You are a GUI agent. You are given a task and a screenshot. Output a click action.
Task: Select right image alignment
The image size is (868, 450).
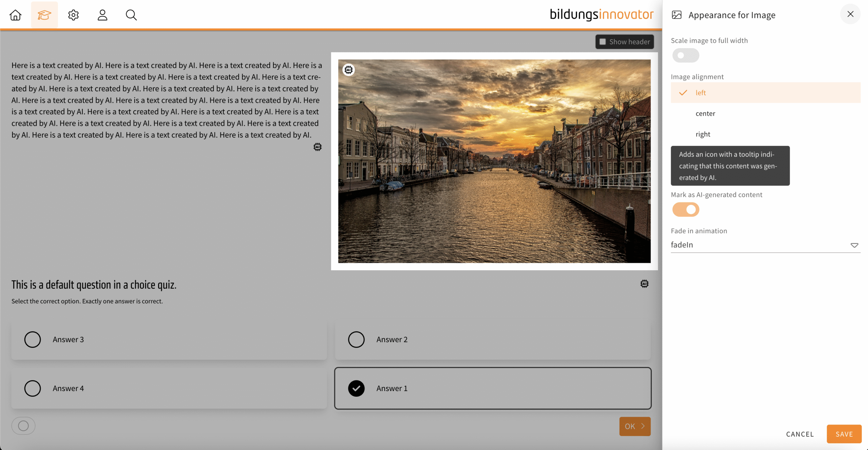[x=703, y=134]
